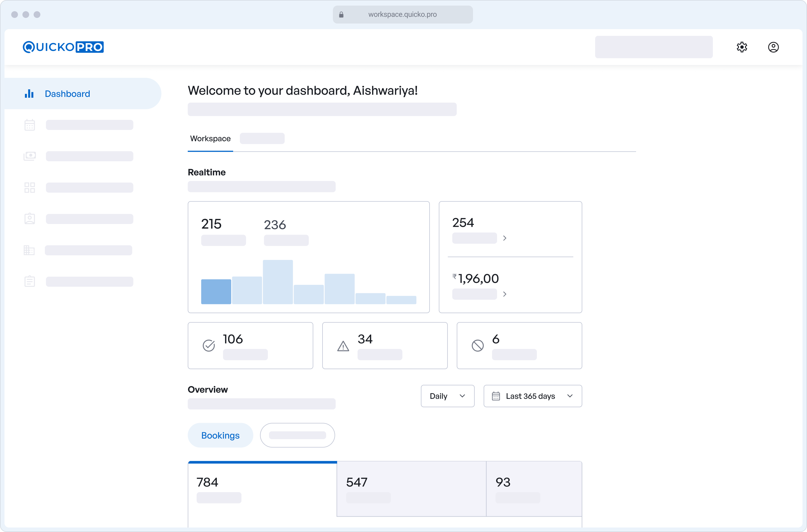Image resolution: width=807 pixels, height=532 pixels.
Task: Click the Realtime section heading
Action: coord(207,172)
